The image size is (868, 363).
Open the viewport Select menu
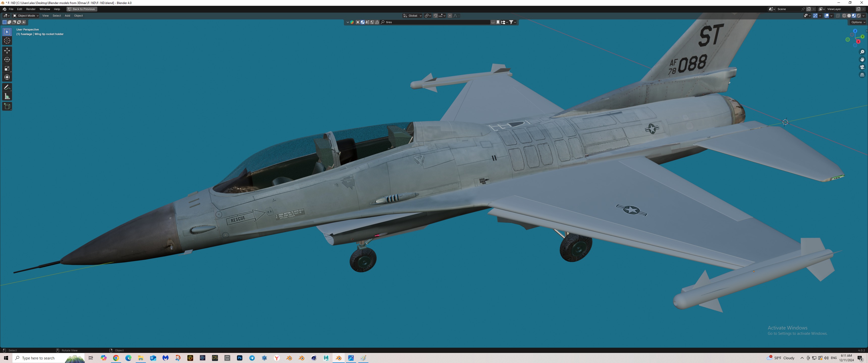pos(57,16)
